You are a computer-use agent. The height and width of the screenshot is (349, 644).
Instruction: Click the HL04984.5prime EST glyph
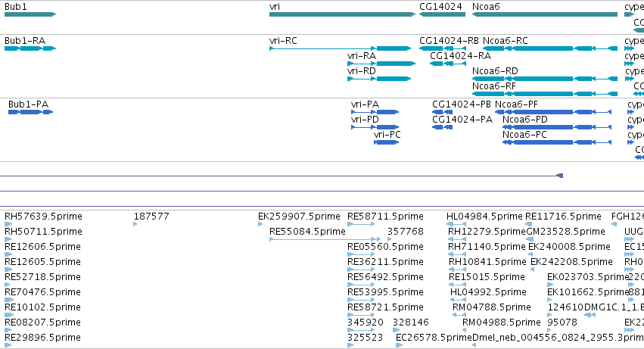[456, 224]
